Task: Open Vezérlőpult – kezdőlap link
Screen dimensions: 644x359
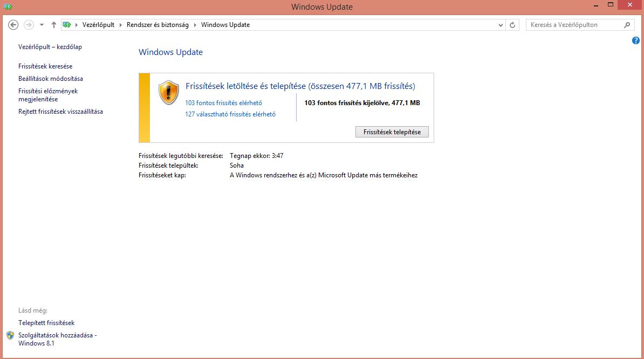Action: click(50, 47)
